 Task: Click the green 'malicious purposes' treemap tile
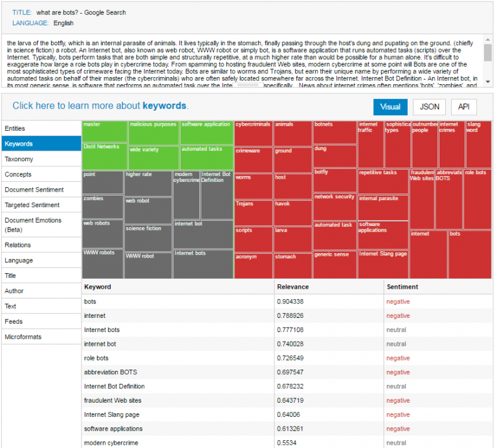(x=153, y=132)
